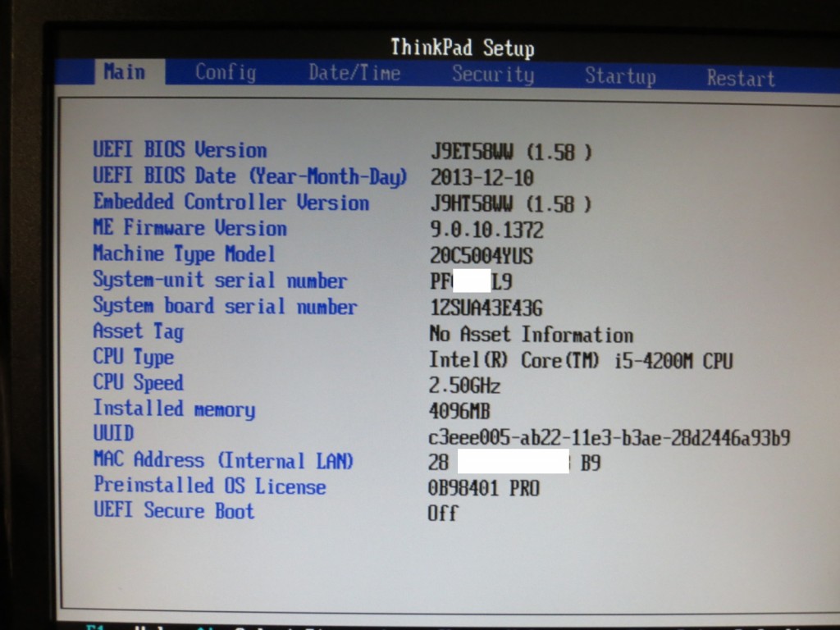
Task: Select the Intel Core i5-4200M CPU value
Action: pos(580,361)
